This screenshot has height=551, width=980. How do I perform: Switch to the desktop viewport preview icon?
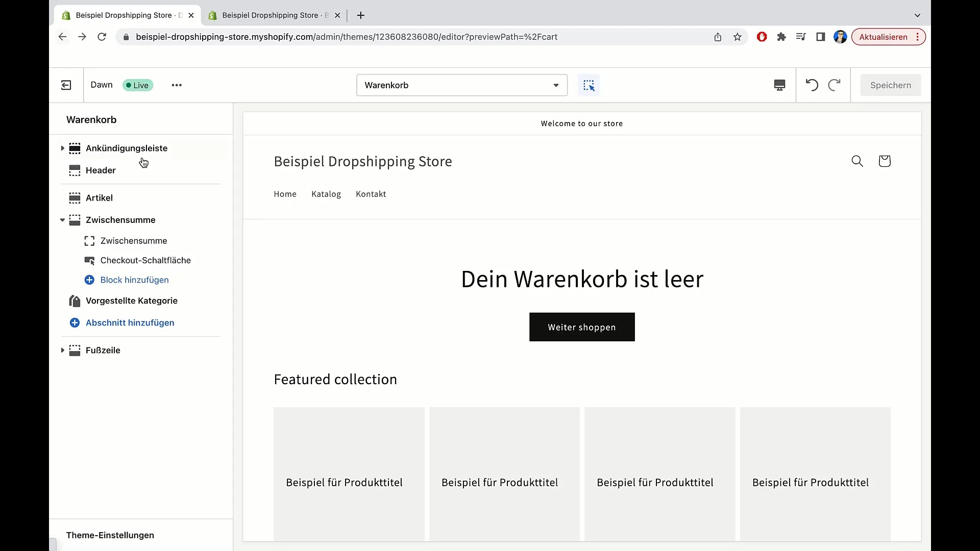779,85
